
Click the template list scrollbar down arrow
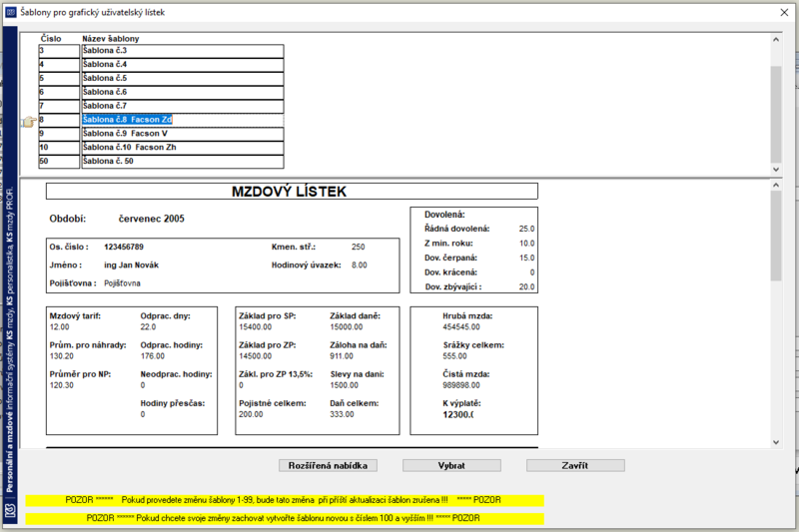pos(776,170)
